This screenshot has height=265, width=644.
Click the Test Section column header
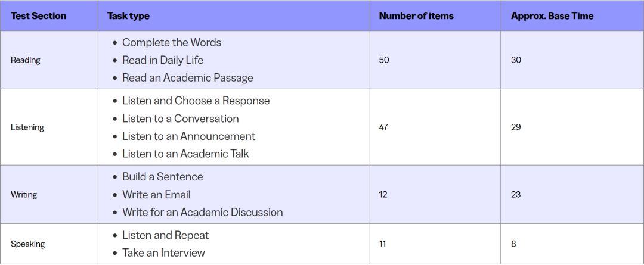38,16
